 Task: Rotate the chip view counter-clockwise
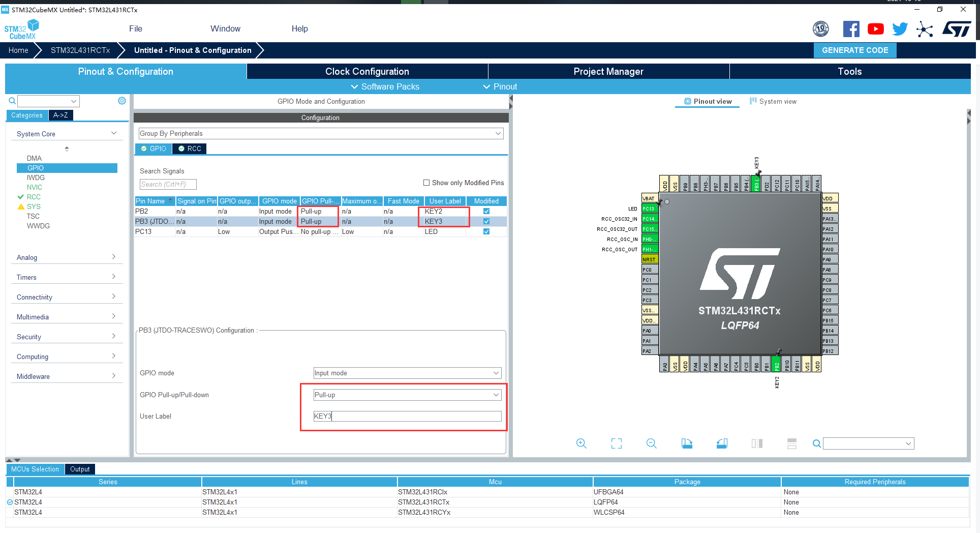(x=722, y=443)
